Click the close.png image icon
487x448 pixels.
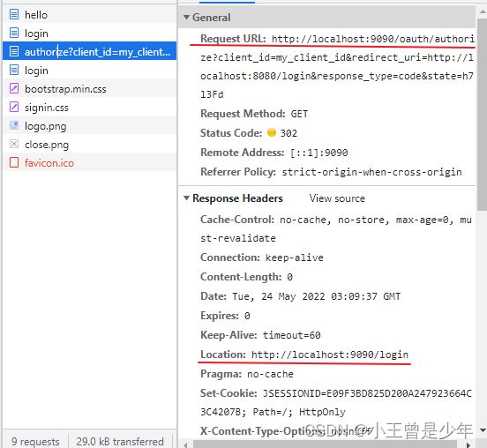(14, 144)
